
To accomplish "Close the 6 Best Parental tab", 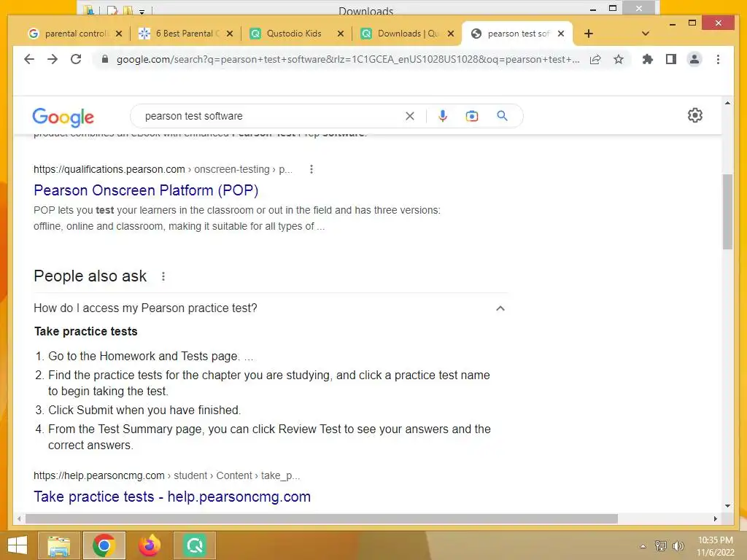I will [x=230, y=34].
